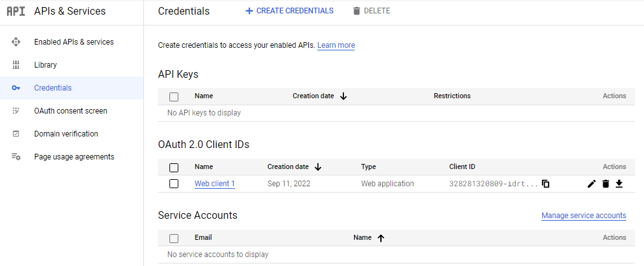Click 'No service accounts to display' text
Screen dimensions: 644x266
(x=218, y=255)
